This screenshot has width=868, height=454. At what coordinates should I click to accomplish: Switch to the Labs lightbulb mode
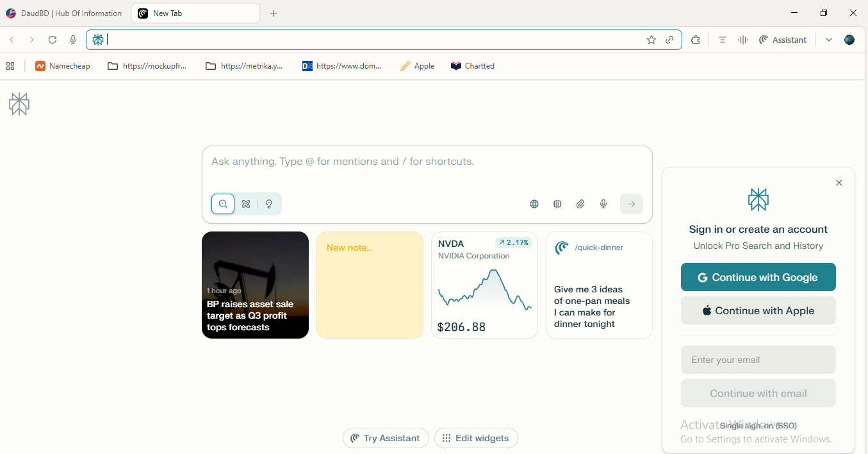pos(269,204)
